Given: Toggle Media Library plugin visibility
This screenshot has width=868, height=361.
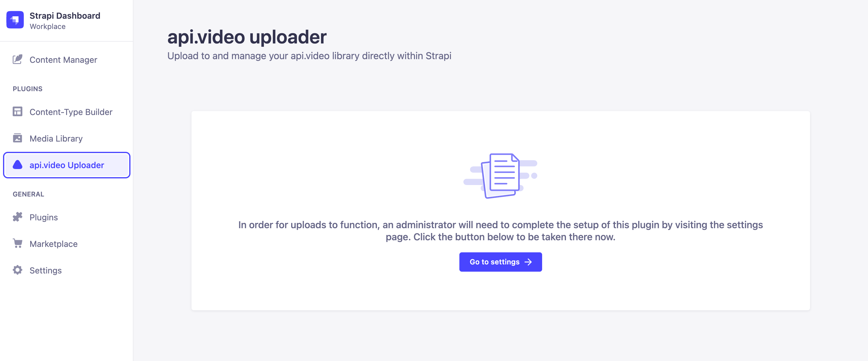Looking at the screenshot, I should [56, 138].
